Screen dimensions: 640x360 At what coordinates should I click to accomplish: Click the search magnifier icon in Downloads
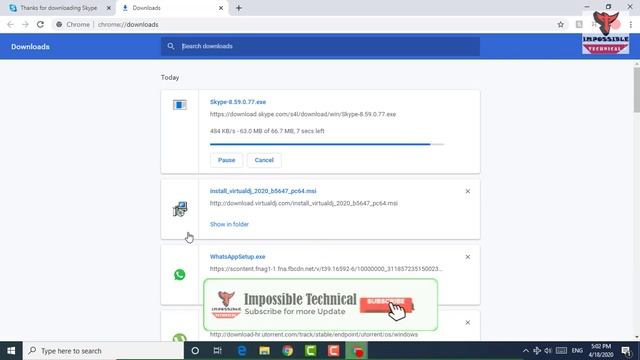pyautogui.click(x=171, y=46)
